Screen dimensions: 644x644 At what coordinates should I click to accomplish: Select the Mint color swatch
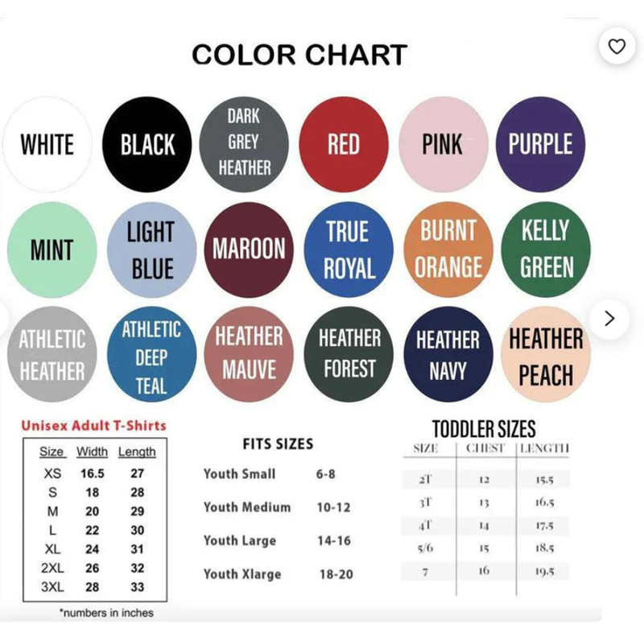pos(52,250)
